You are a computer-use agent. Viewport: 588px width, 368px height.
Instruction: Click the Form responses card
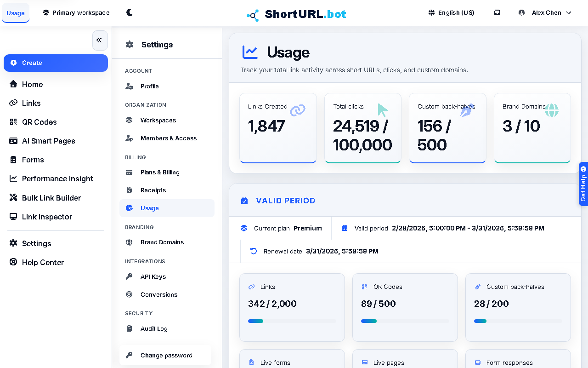[x=518, y=359]
